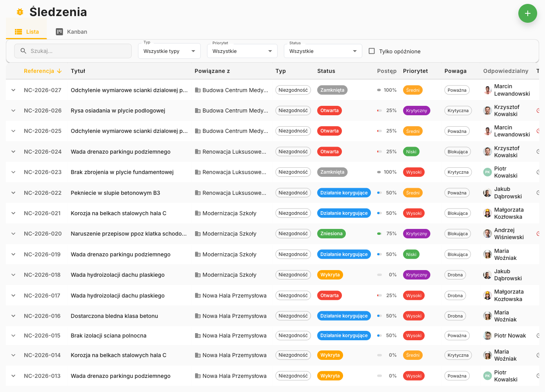
Task: Click the Zniesiona status badge
Action: [331, 234]
